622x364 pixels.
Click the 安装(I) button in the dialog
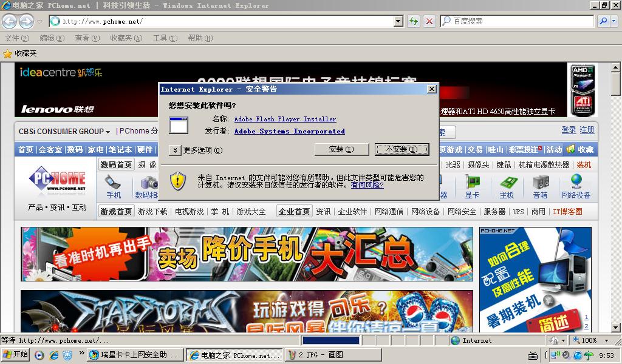(341, 149)
